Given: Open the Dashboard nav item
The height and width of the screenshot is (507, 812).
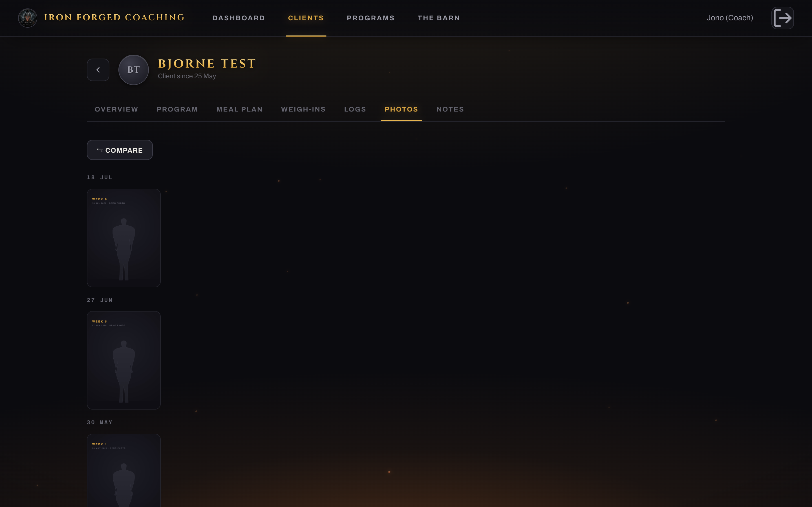Looking at the screenshot, I should [x=239, y=18].
